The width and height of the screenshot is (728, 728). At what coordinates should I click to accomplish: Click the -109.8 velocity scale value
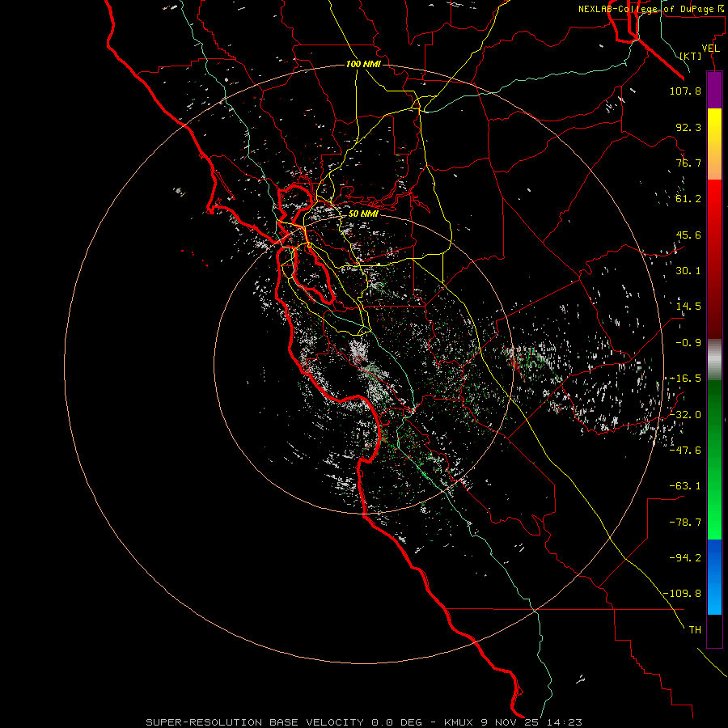(x=682, y=594)
